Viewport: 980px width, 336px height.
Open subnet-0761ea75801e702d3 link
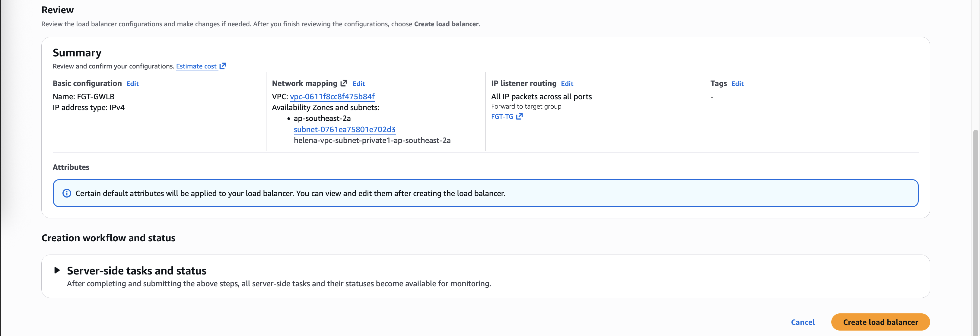click(x=344, y=129)
